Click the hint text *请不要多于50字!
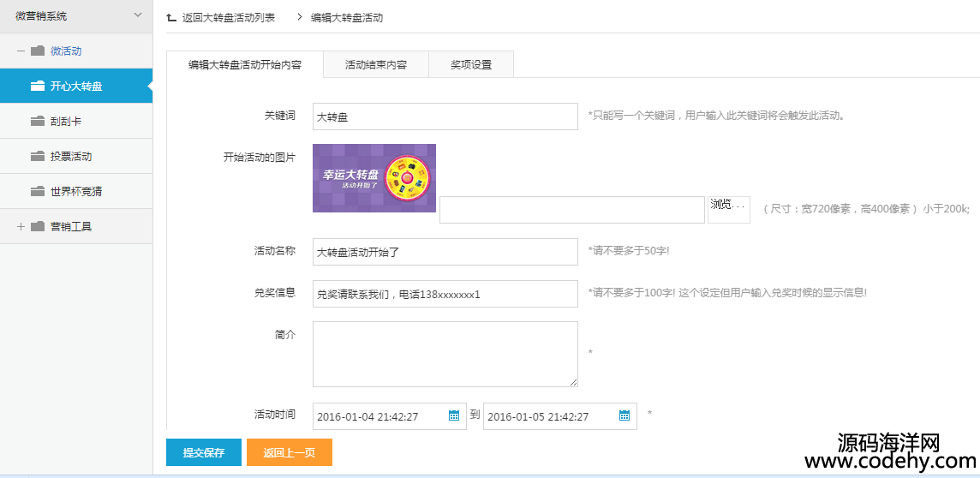The width and height of the screenshot is (980, 478). pyautogui.click(x=629, y=250)
